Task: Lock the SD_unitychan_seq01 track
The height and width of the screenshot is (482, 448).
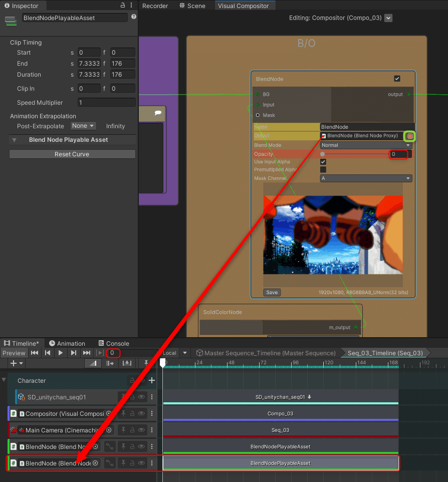Action: 132,397
